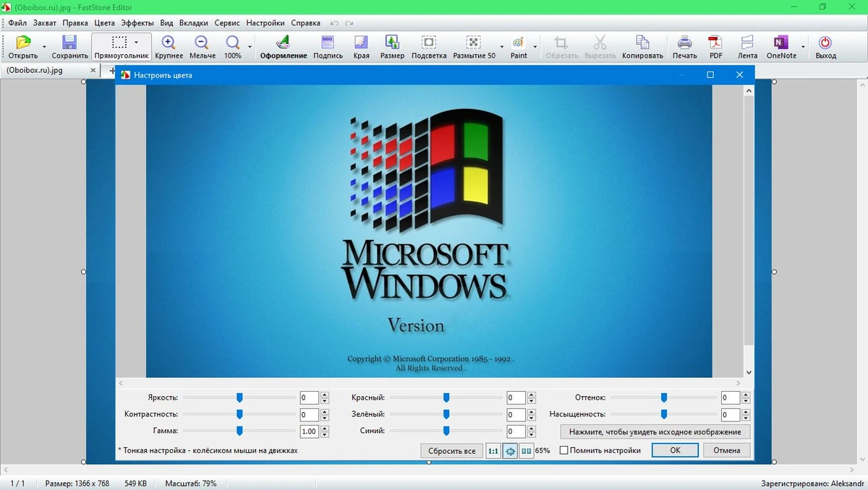This screenshot has width=868, height=490.
Task: Add a new tab with plus
Action: coord(112,70)
